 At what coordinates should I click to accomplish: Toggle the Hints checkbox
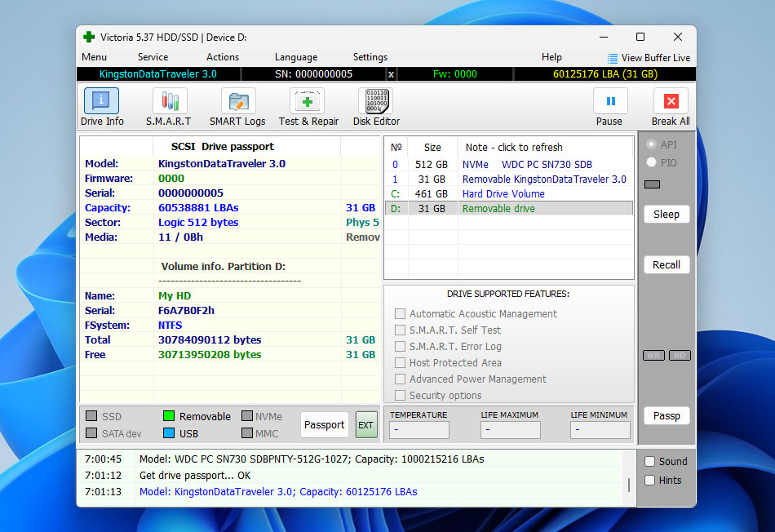tap(650, 480)
